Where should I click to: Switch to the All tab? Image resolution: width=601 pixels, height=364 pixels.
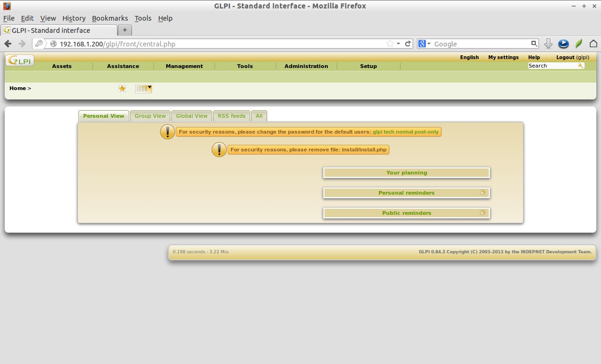click(259, 116)
